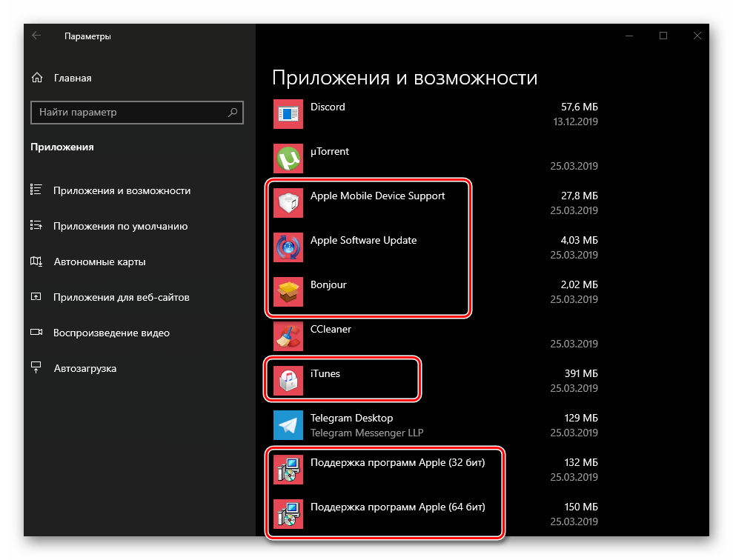The height and width of the screenshot is (560, 733).
Task: Click the Bonjour box icon
Action: coord(288,291)
